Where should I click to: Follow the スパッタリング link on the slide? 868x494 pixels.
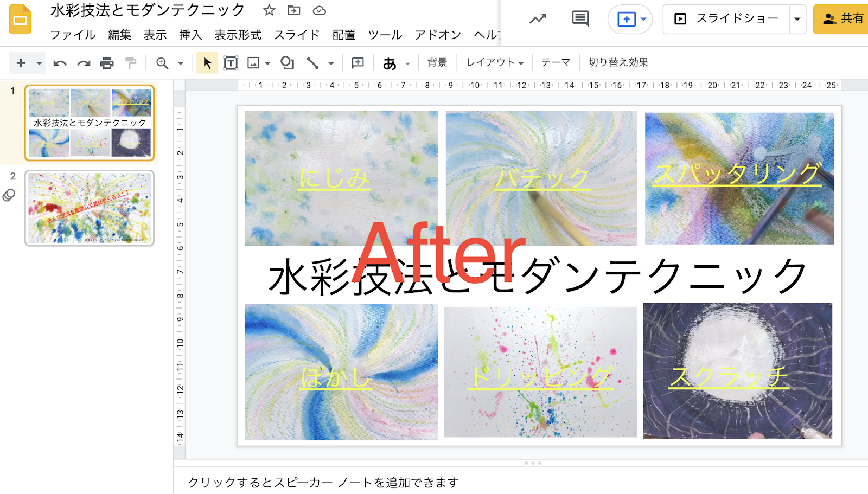tap(737, 174)
